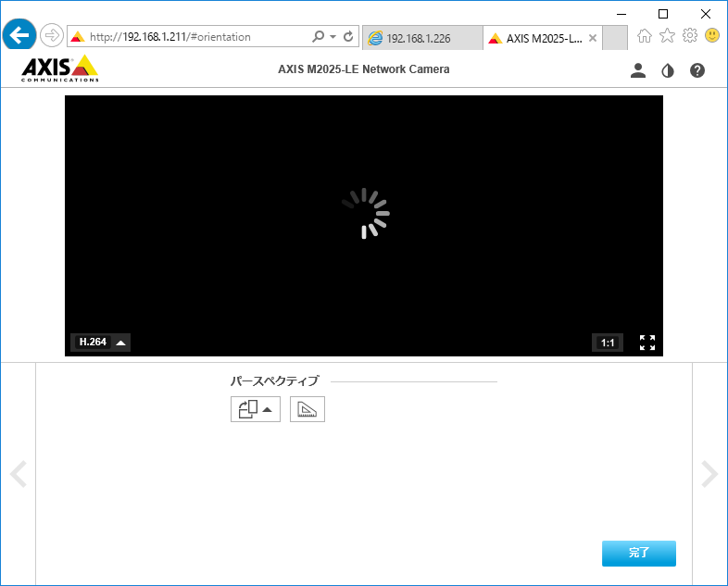Click the angle ruler correction icon

308,409
